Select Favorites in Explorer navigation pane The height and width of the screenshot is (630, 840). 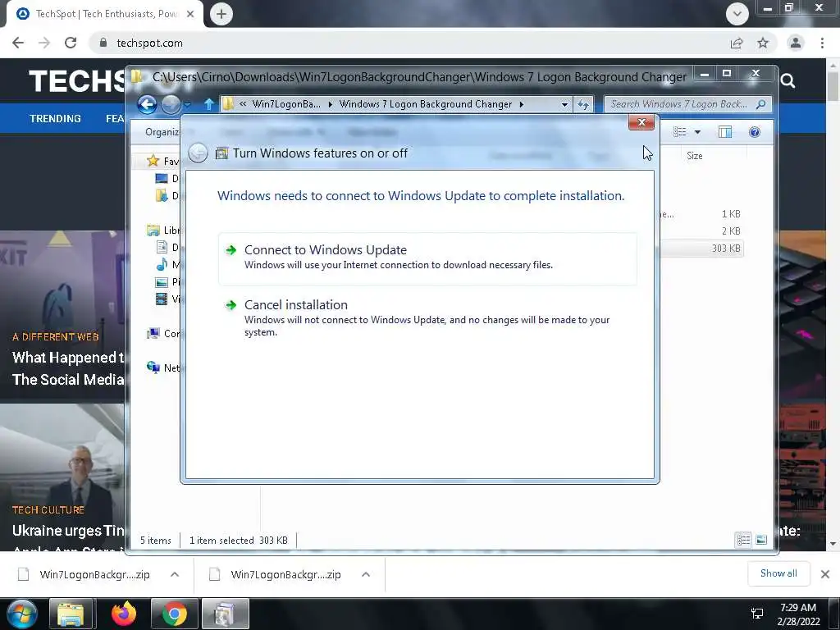(163, 161)
